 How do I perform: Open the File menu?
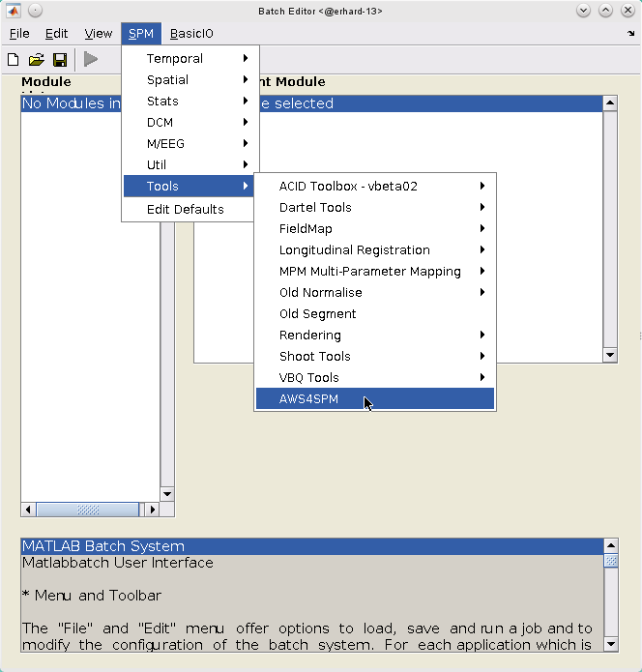tap(19, 34)
